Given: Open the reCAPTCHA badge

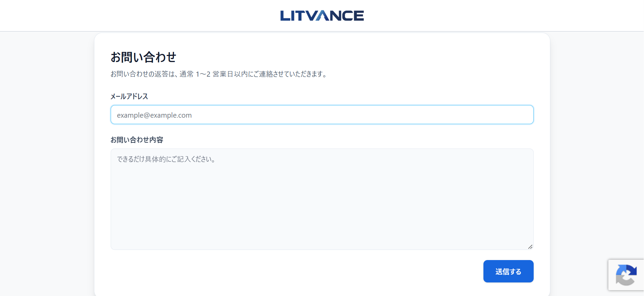Looking at the screenshot, I should coord(626,275).
